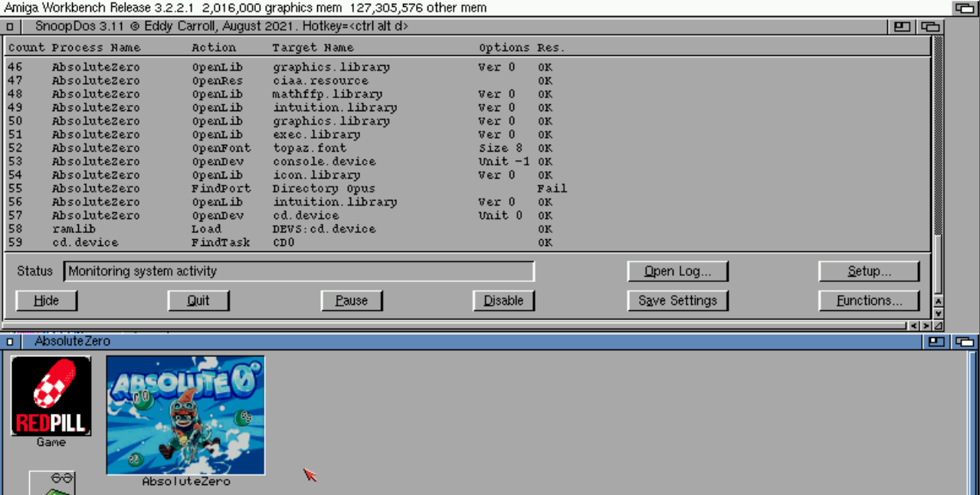Click SnoopDos window close gadget
The width and height of the screenshot is (980, 495).
tap(9, 27)
